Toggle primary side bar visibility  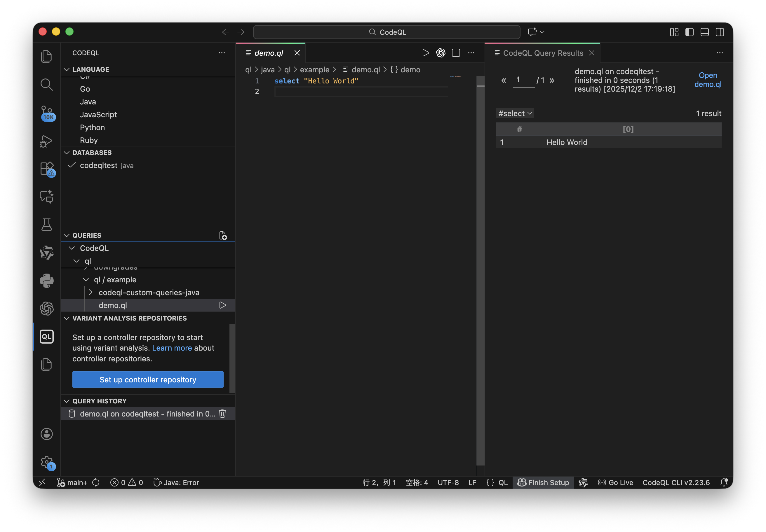pyautogui.click(x=689, y=32)
